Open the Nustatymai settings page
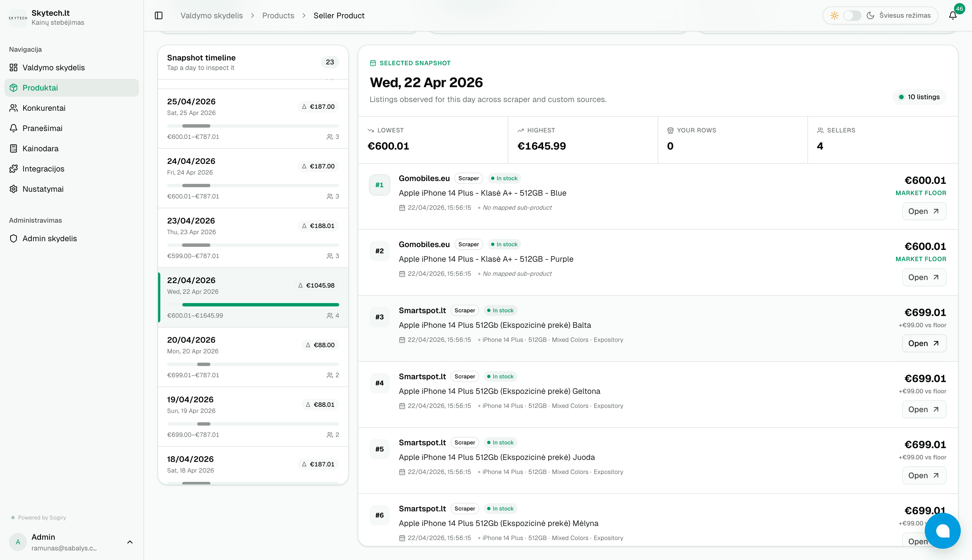Viewport: 972px width, 560px height. point(71,189)
